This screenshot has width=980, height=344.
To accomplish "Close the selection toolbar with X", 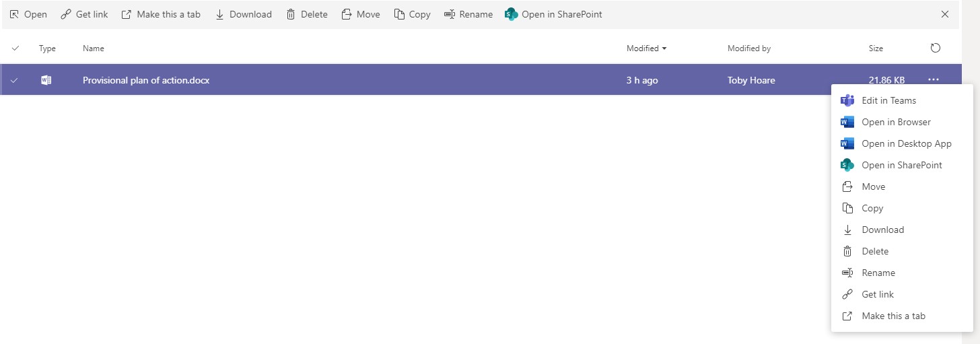I will coord(945,14).
